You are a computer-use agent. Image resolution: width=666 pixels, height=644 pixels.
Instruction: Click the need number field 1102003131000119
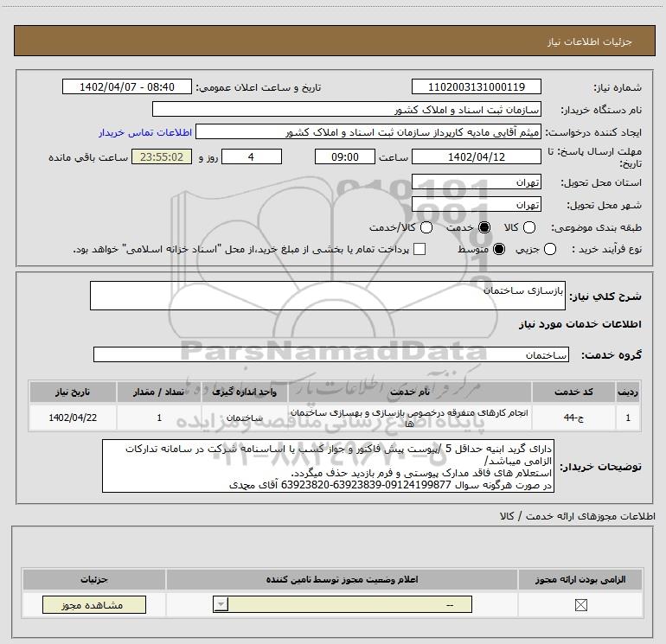476,86
